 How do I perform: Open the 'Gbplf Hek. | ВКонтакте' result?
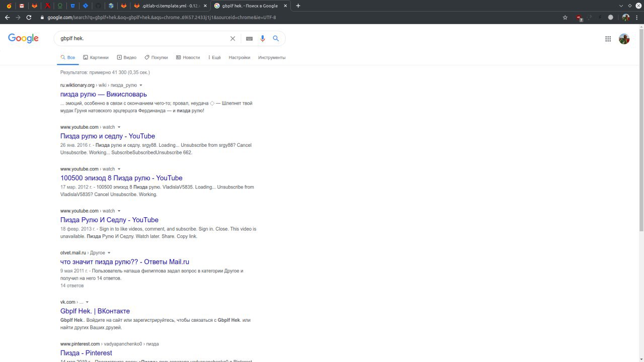(x=95, y=311)
